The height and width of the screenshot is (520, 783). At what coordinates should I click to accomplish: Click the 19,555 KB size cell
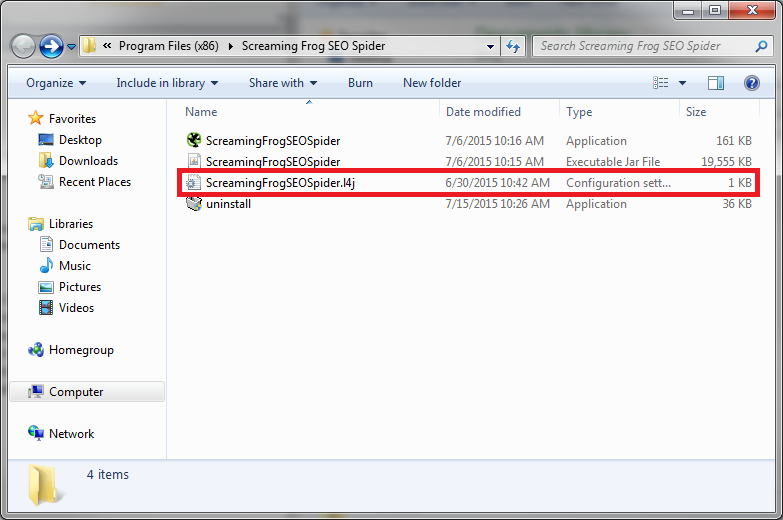coord(726,162)
